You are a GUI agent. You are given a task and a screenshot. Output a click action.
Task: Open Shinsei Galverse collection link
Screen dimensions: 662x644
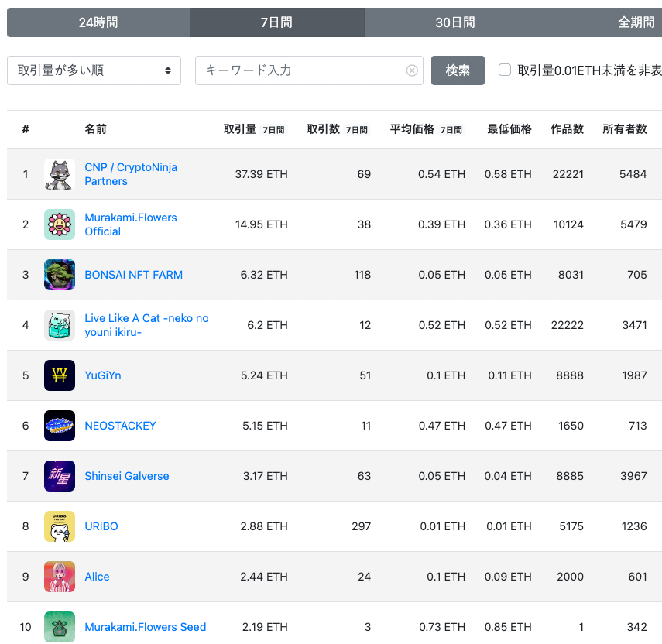127,475
